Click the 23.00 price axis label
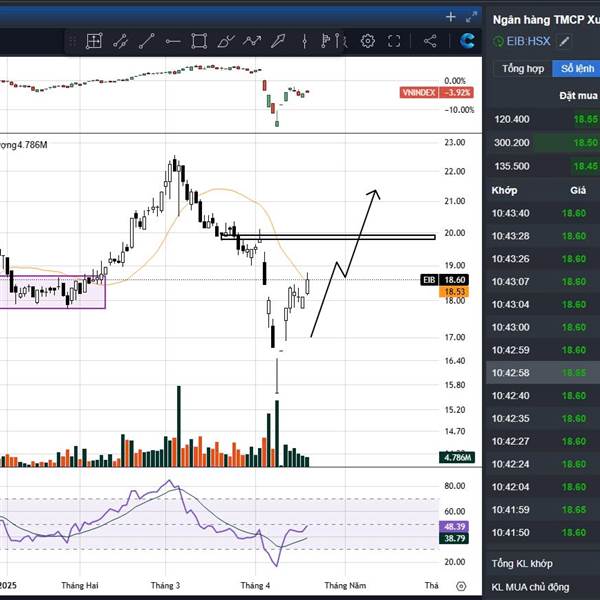Screen dimensions: 600x600 tap(455, 142)
